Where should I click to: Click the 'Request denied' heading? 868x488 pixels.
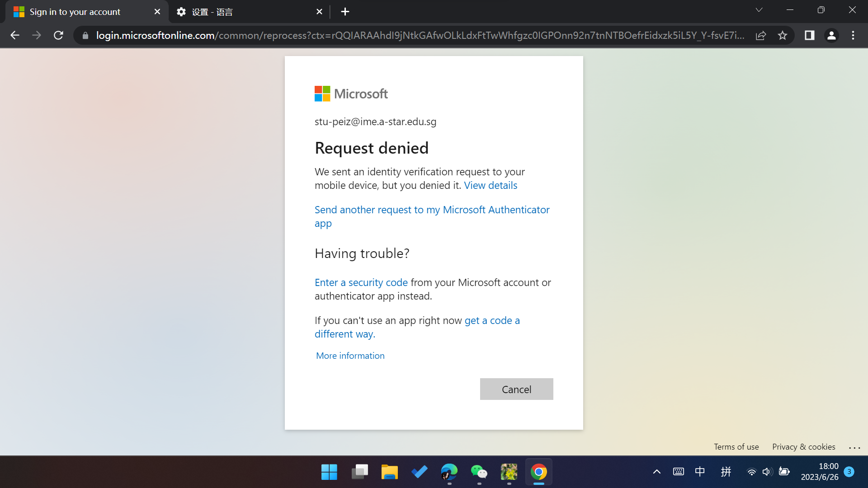point(372,148)
